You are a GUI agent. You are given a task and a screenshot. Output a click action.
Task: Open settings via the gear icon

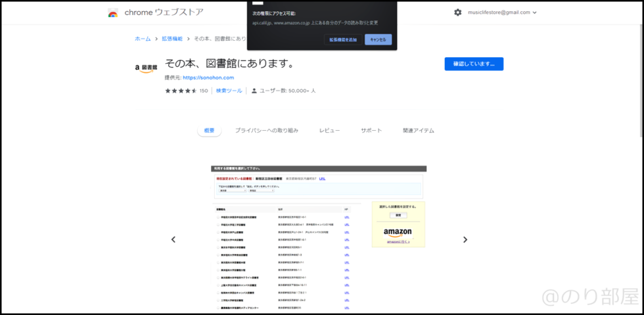click(457, 12)
